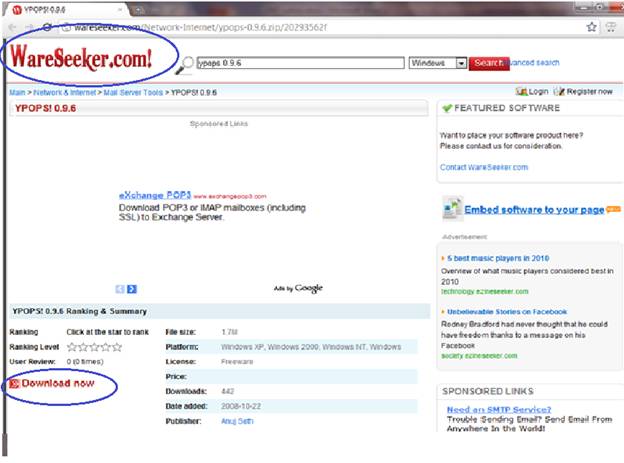The height and width of the screenshot is (463, 624).
Task: Open Contact WareSeeker.com link
Action: click(x=484, y=167)
